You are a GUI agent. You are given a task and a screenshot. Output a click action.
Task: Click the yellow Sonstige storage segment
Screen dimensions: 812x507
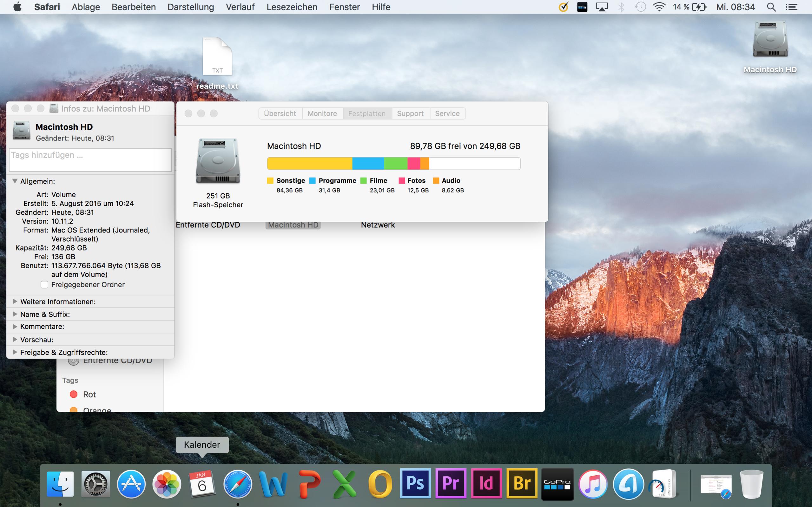[309, 164]
